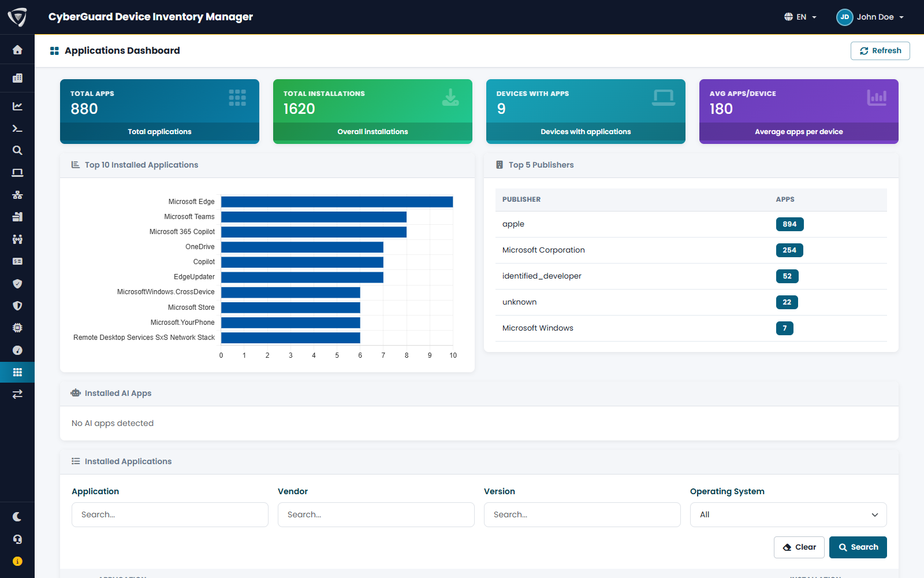
Task: Click the APPS column header
Action: (785, 199)
